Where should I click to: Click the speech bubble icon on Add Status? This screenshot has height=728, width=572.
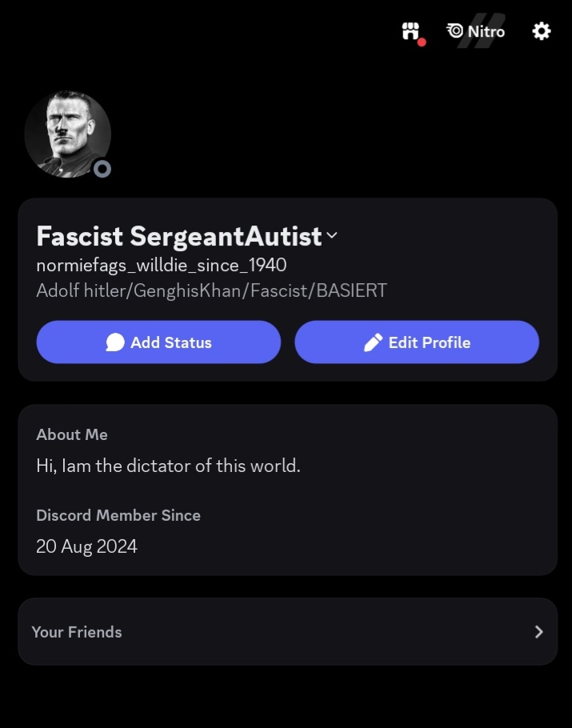[115, 342]
